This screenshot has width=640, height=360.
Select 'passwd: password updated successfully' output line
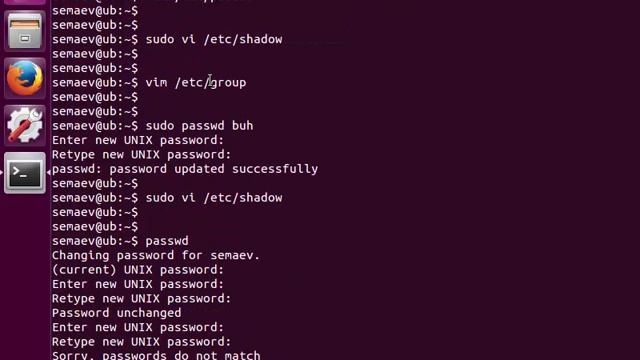pos(185,169)
